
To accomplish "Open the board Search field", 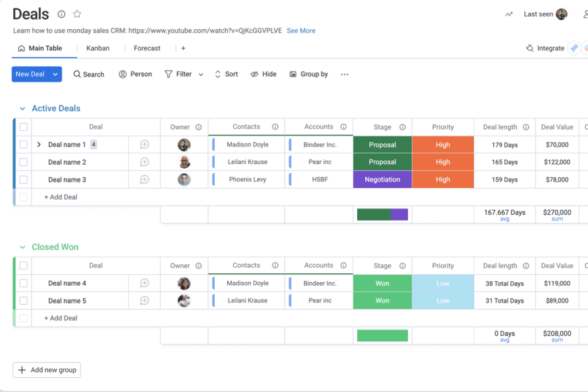I will pyautogui.click(x=89, y=74).
